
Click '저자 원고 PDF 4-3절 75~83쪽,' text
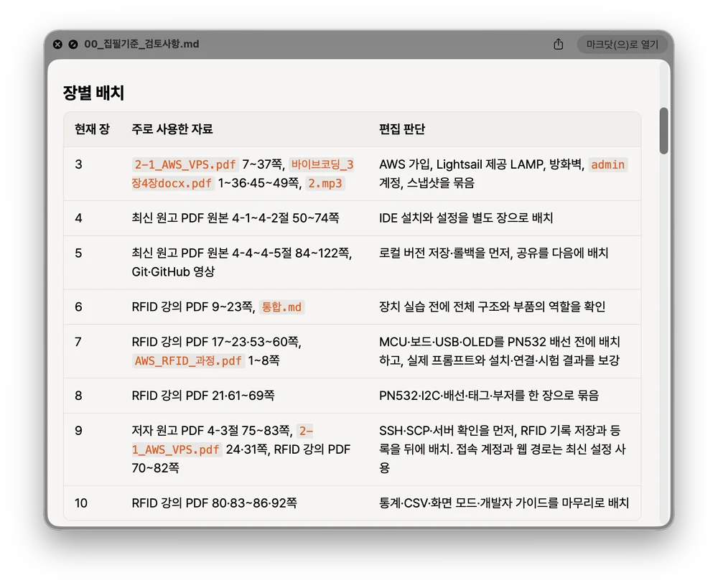[x=212, y=431]
